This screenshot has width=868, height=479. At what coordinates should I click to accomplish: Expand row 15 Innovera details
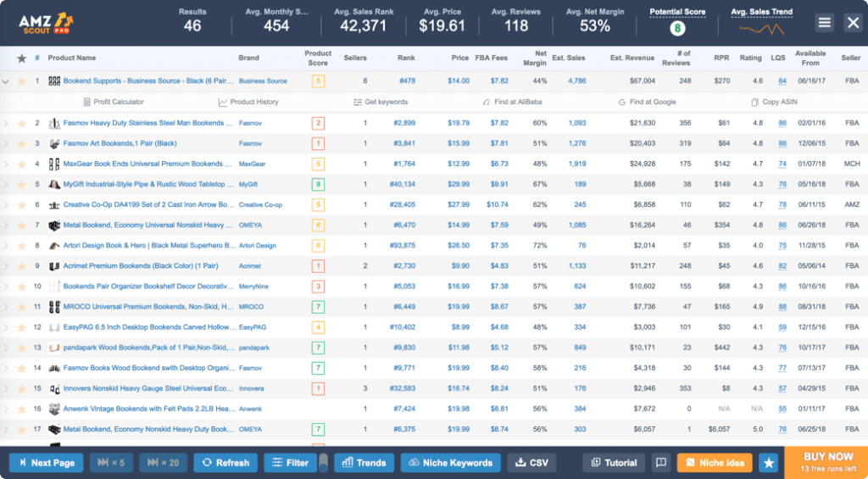tap(6, 389)
